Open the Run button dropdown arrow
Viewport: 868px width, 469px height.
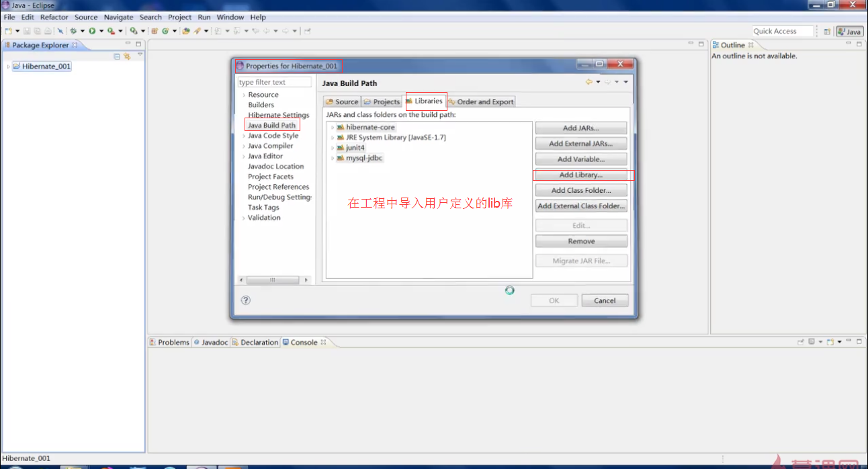click(101, 31)
